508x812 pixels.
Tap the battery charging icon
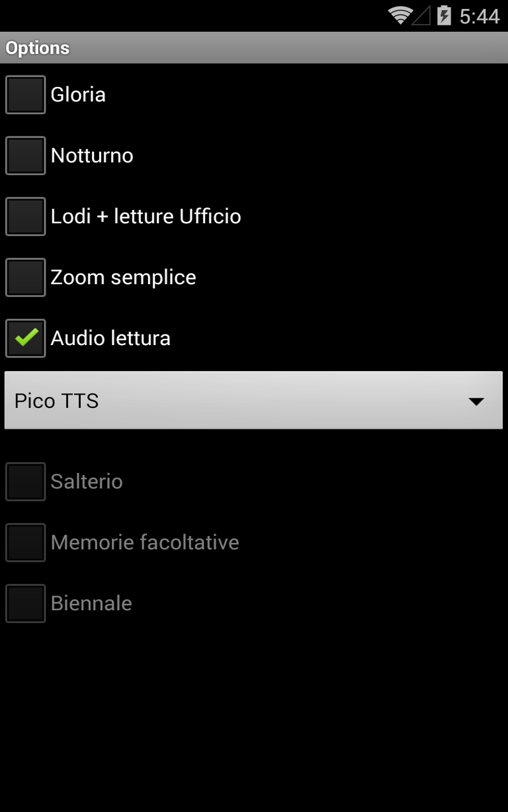(x=444, y=15)
